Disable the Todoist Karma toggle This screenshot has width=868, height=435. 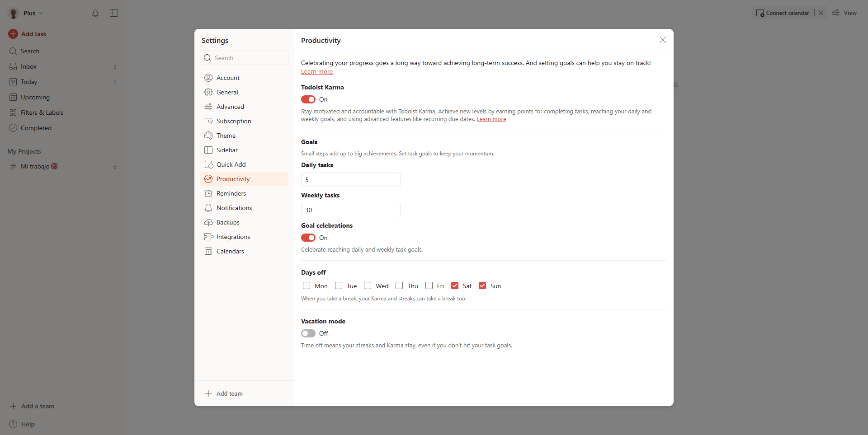(308, 99)
